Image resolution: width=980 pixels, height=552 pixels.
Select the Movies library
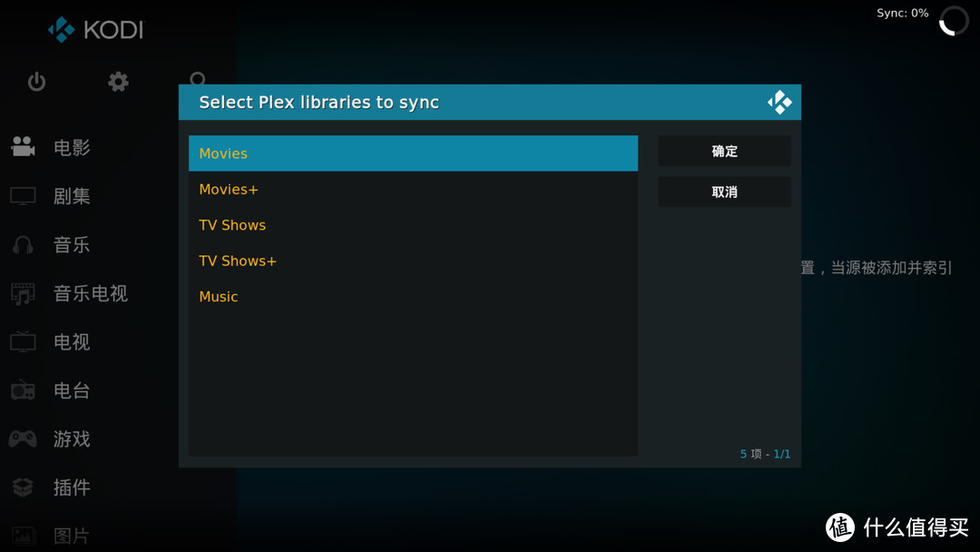pyautogui.click(x=413, y=153)
